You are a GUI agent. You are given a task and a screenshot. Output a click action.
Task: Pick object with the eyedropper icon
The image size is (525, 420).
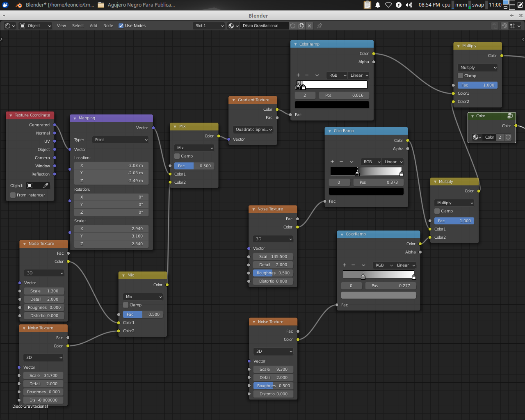click(46, 186)
